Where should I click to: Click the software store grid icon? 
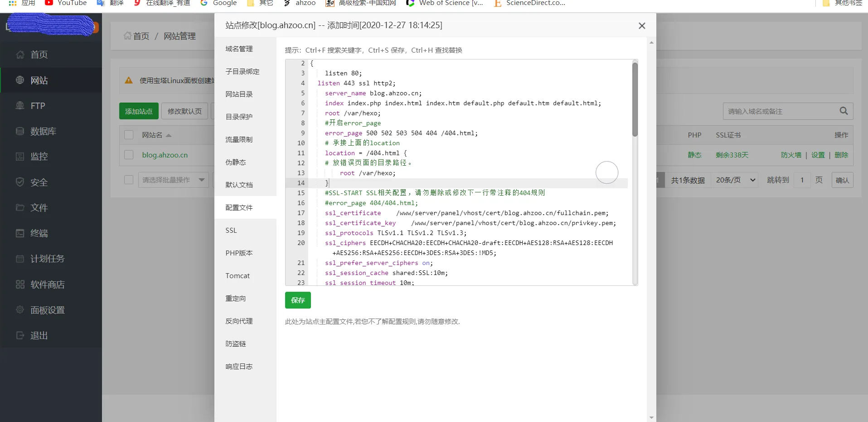pos(20,285)
